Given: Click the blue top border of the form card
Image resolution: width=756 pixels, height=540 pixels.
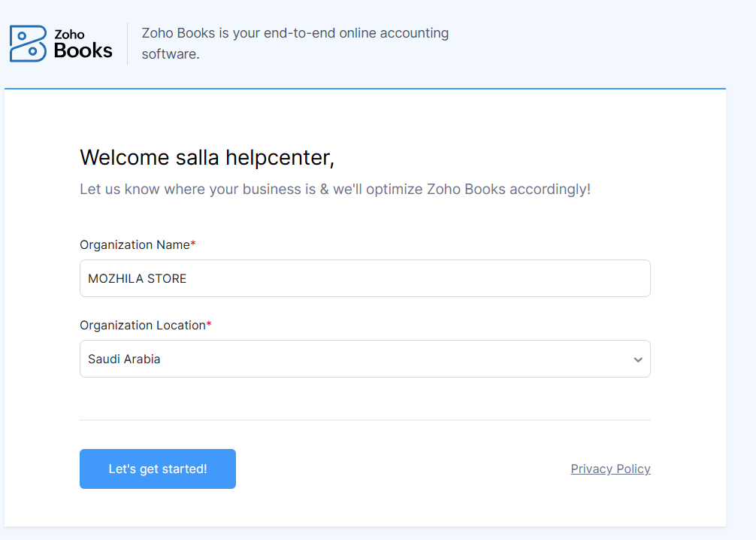Looking at the screenshot, I should coord(364,89).
